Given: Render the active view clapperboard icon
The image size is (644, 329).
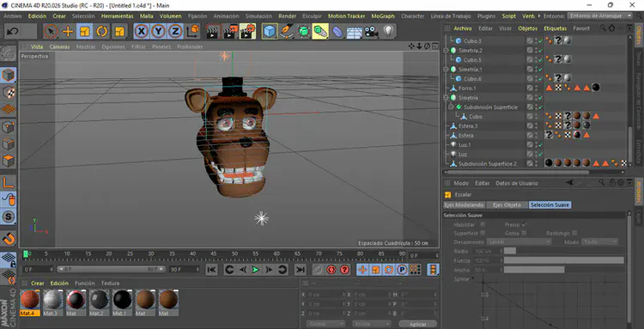Looking at the screenshot, I should pos(213,31).
